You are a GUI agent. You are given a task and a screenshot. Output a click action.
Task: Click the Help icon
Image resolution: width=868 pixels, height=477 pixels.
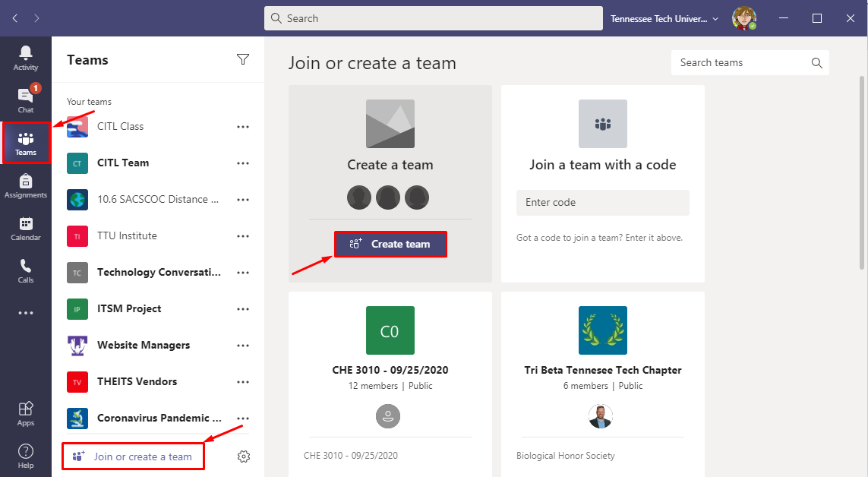(x=26, y=456)
